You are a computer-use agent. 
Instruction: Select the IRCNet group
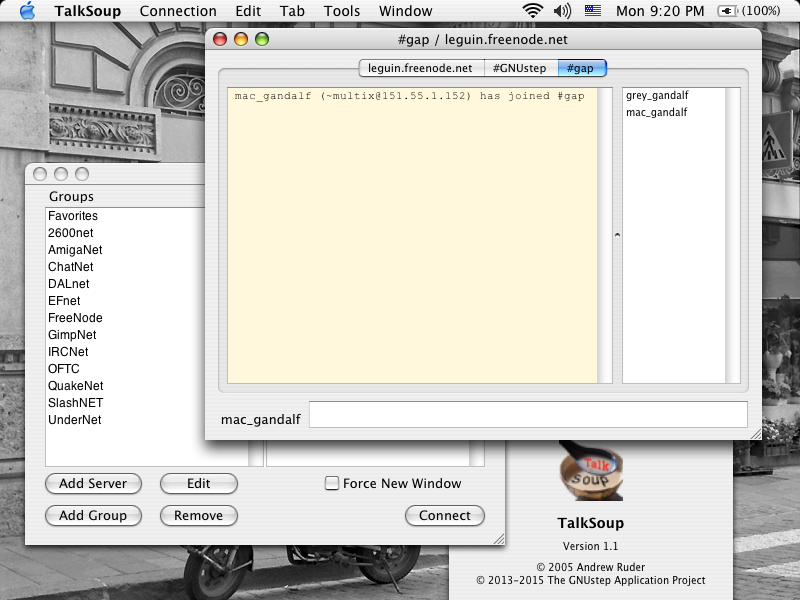point(124,352)
